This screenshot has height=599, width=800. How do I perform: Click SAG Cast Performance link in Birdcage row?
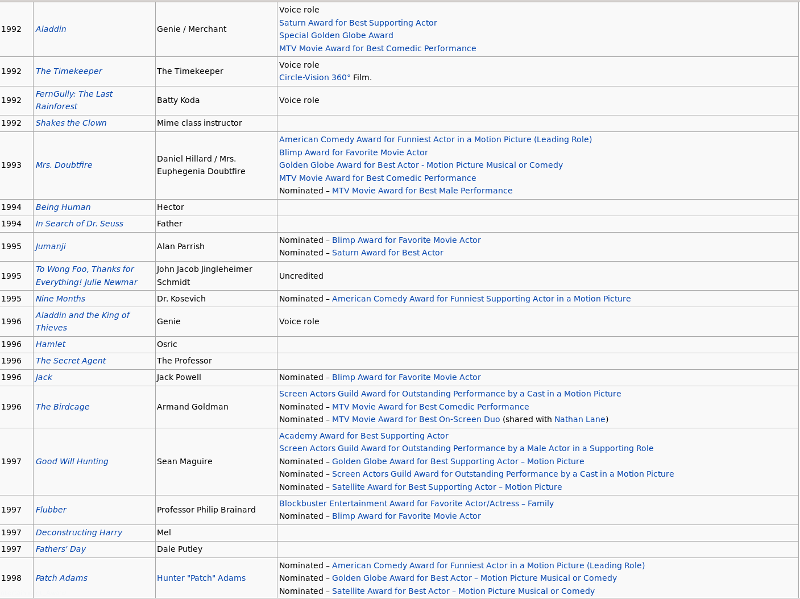pyautogui.click(x=450, y=394)
